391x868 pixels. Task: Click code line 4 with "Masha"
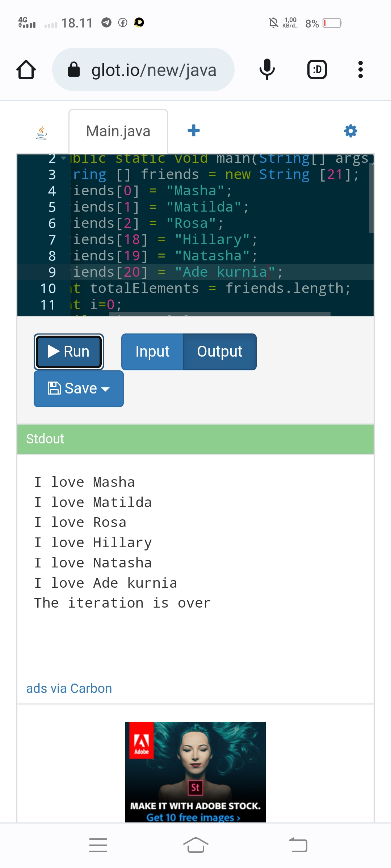151,191
